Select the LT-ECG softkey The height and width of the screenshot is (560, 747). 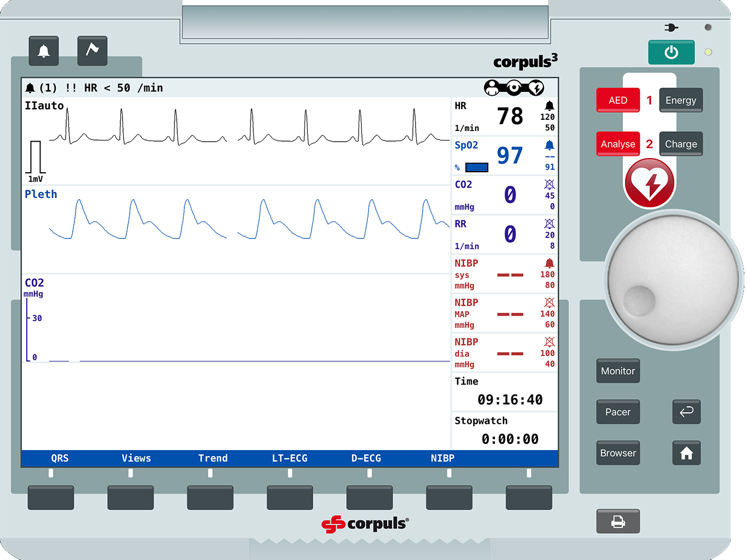click(x=290, y=458)
